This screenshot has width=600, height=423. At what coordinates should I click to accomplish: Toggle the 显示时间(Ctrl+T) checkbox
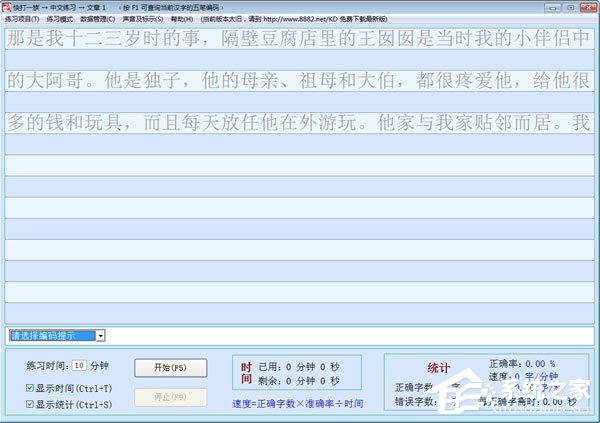pyautogui.click(x=30, y=388)
